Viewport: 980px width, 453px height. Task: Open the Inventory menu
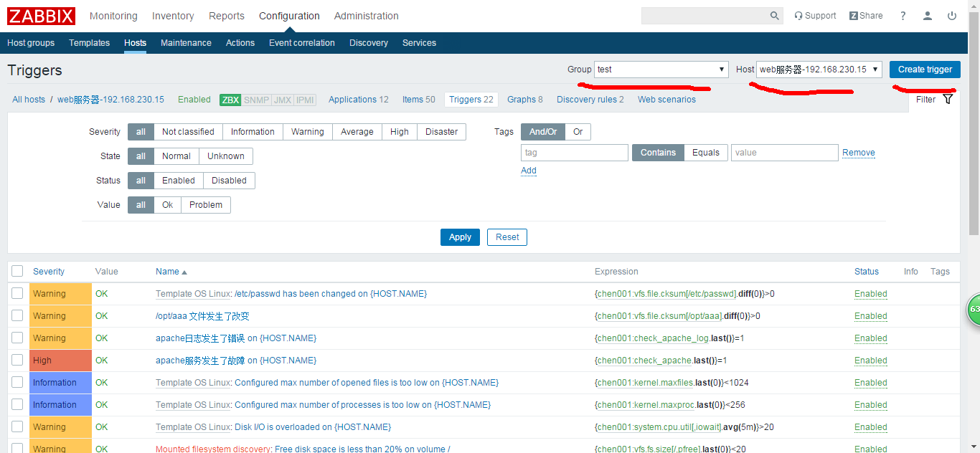tap(173, 16)
